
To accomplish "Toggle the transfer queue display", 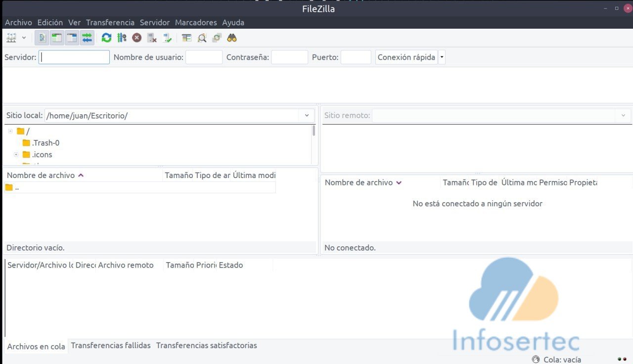I will pyautogui.click(x=87, y=38).
